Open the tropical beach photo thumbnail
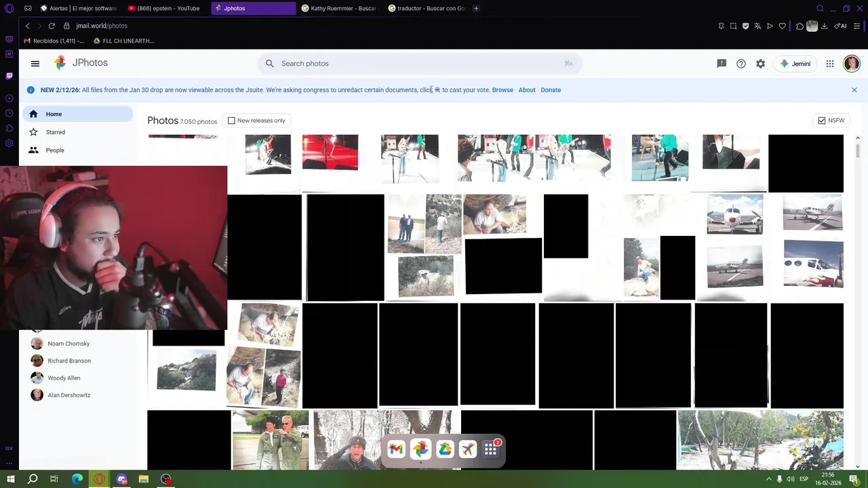The image size is (868, 488). pyautogui.click(x=761, y=440)
